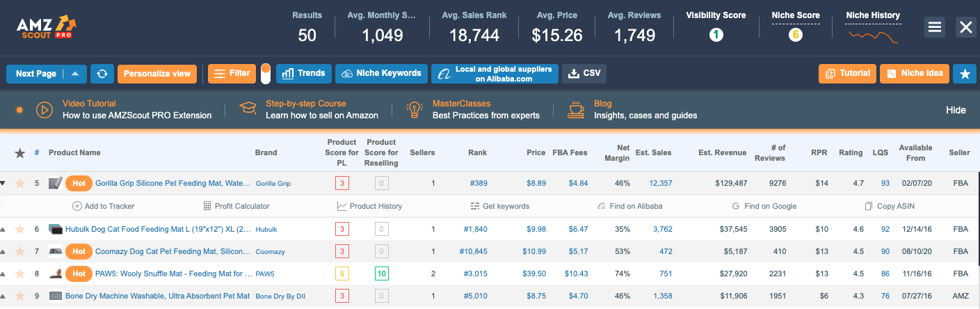980x309 pixels.
Task: Sort by Net Margin column header
Action: coord(618,152)
